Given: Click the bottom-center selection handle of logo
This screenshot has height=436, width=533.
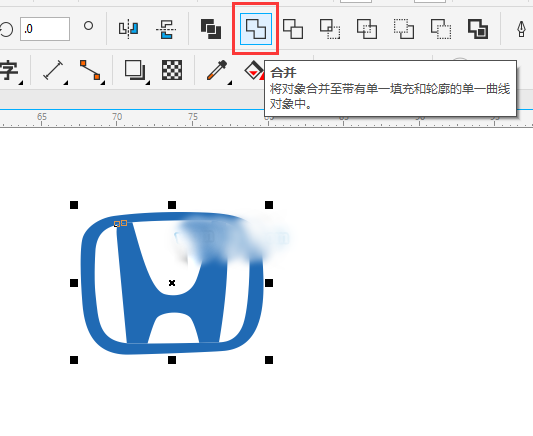Looking at the screenshot, I should [x=172, y=360].
